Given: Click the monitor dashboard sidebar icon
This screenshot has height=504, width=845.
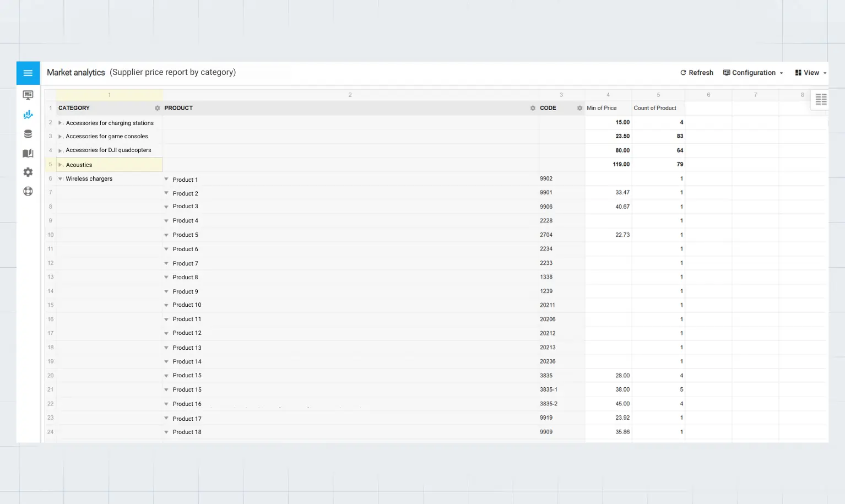Looking at the screenshot, I should click(x=28, y=95).
